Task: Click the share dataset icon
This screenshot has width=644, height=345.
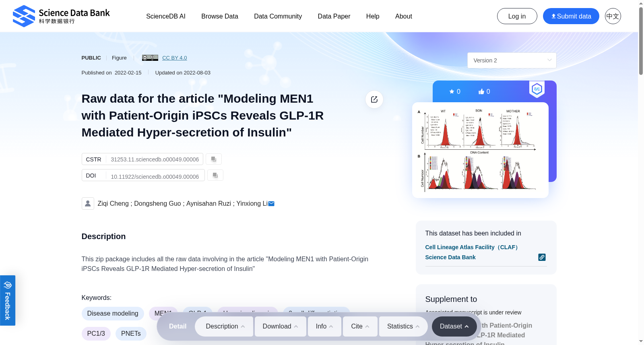Action: [x=374, y=99]
